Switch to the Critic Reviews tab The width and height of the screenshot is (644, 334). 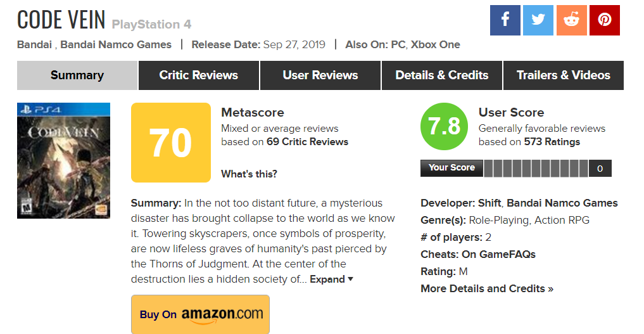click(x=198, y=75)
